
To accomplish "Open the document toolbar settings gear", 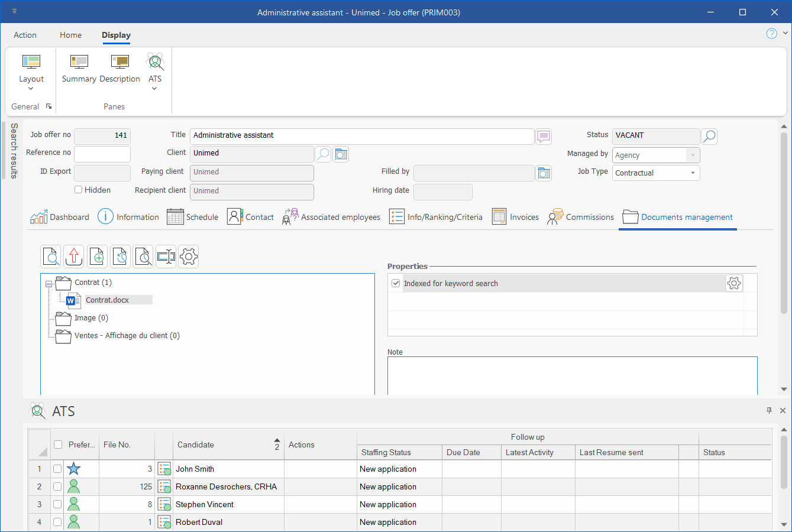I will click(x=189, y=257).
